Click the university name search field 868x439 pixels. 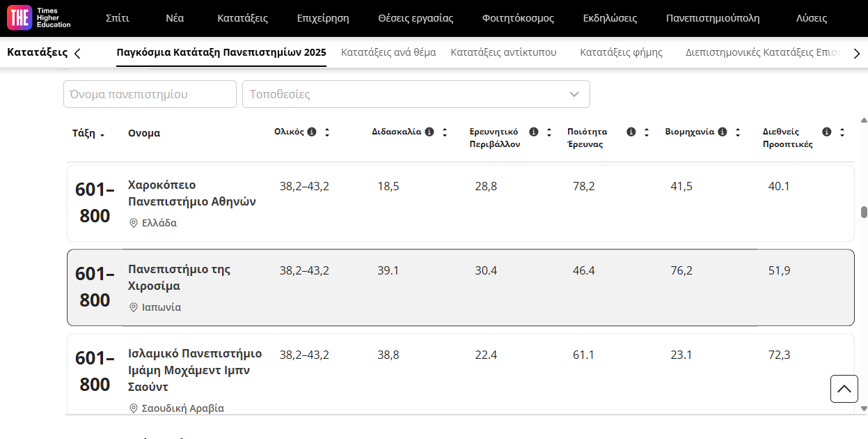(x=150, y=94)
